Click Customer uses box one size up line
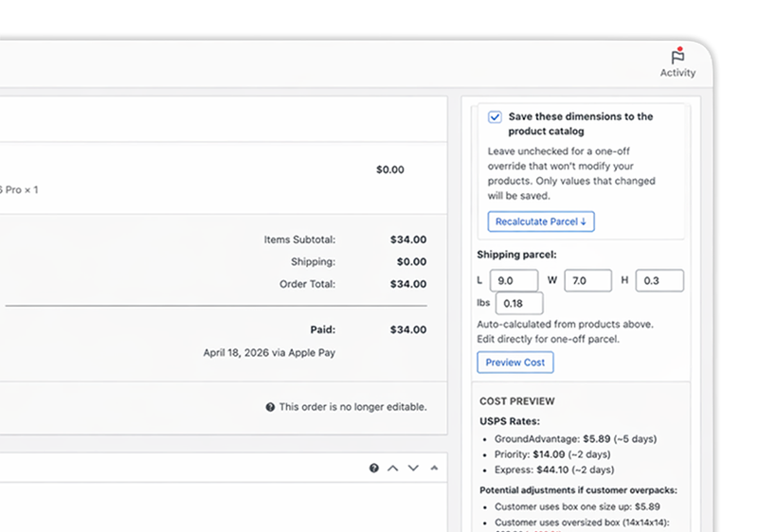 (x=577, y=506)
